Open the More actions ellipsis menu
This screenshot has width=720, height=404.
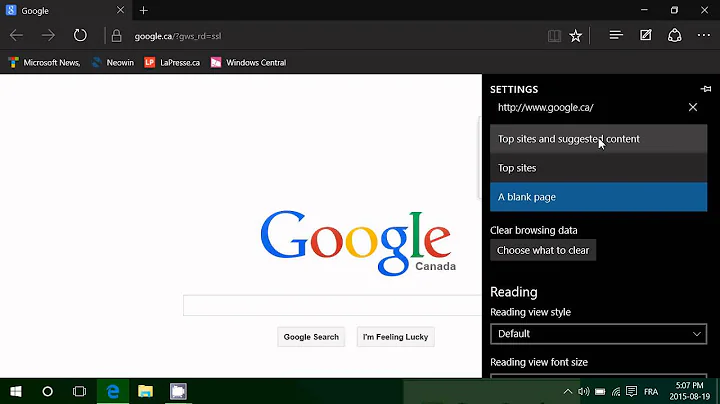point(703,35)
